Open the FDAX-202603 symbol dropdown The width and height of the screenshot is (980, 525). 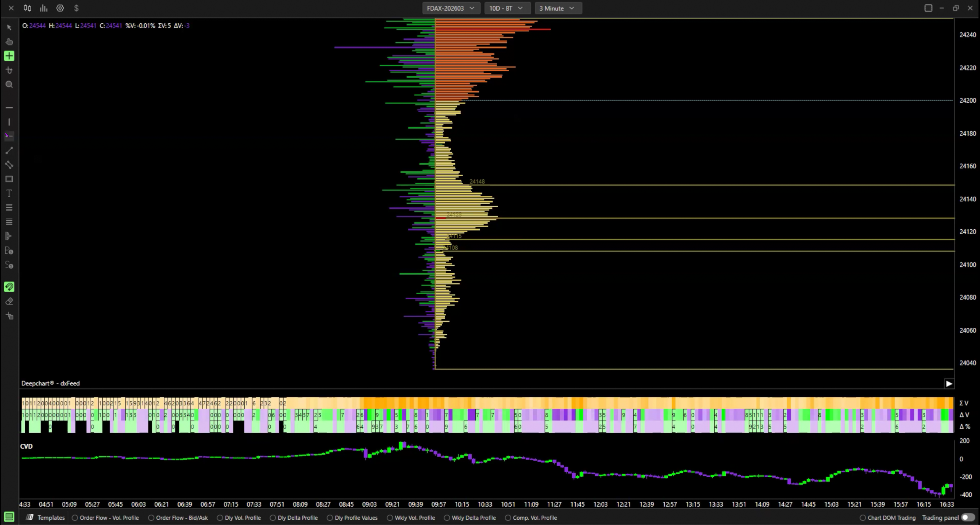click(450, 8)
